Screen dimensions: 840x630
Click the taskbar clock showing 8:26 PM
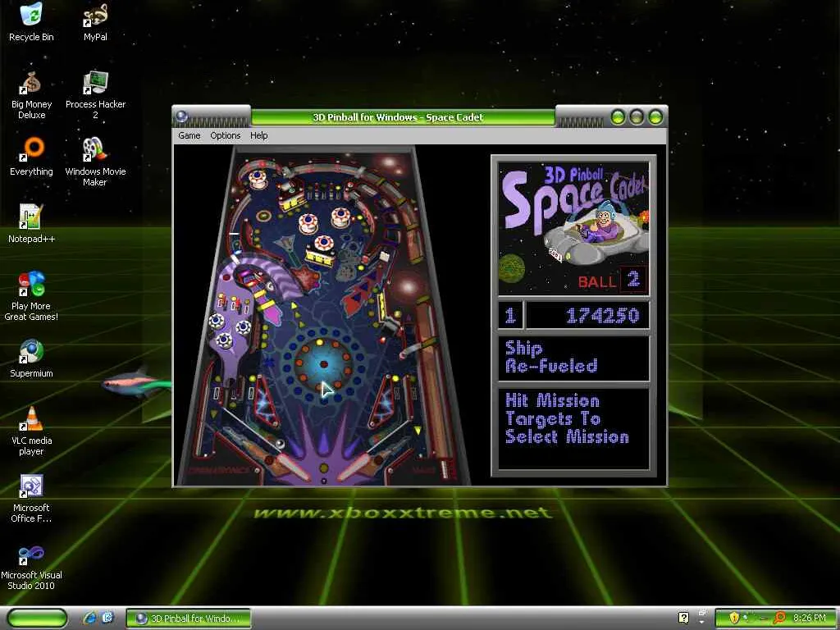coord(809,618)
